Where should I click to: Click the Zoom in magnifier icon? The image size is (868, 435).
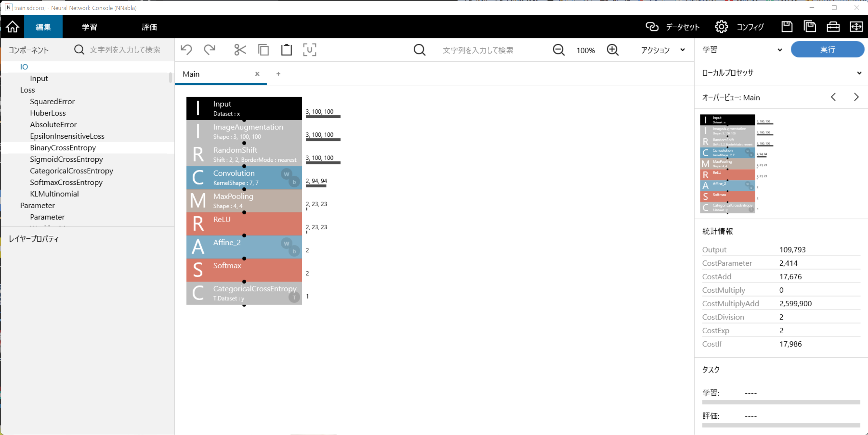[613, 50]
